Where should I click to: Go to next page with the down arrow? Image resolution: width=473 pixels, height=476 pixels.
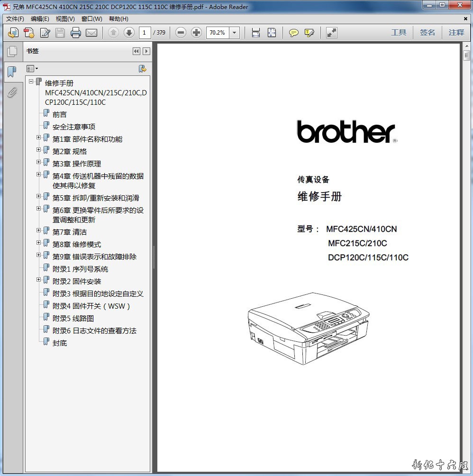click(x=129, y=33)
